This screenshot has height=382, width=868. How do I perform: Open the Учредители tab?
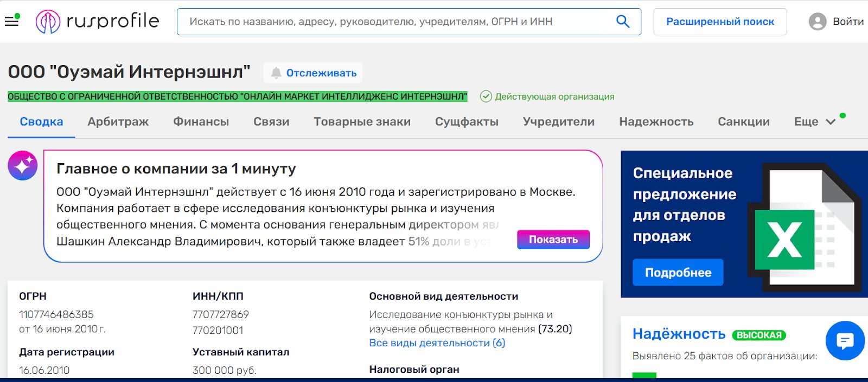(559, 122)
